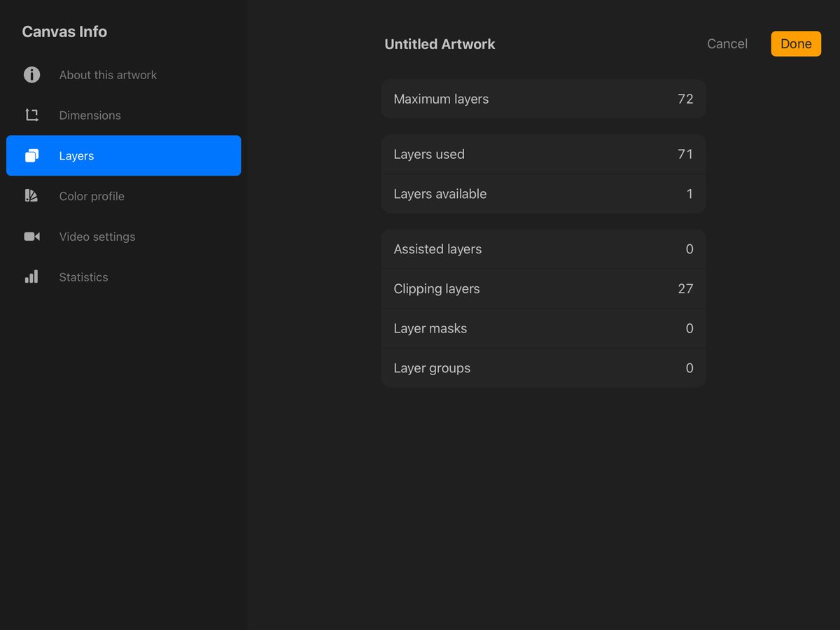Click the Clipping layers row

tap(543, 288)
